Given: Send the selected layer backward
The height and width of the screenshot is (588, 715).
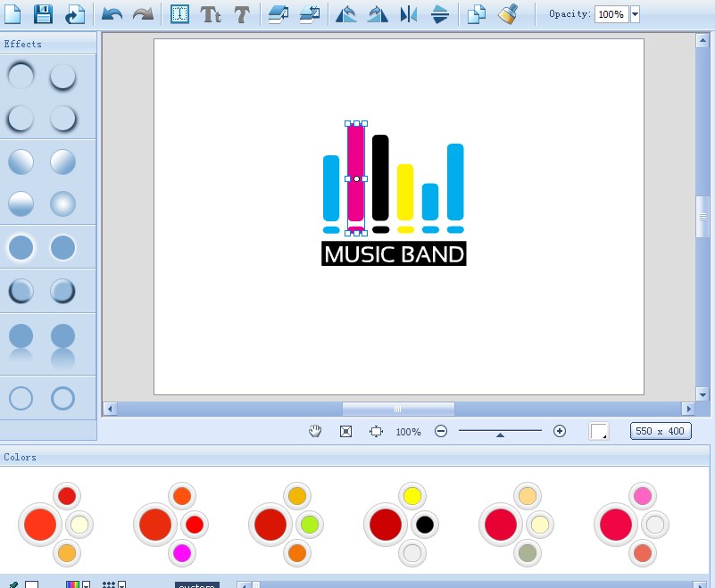Looking at the screenshot, I should pos(310,14).
